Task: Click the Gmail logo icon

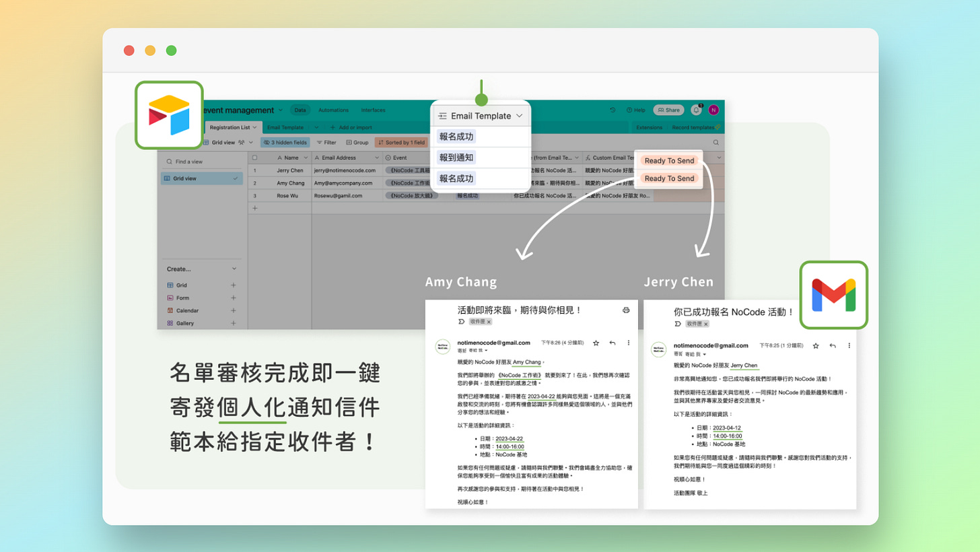Action: [x=833, y=296]
